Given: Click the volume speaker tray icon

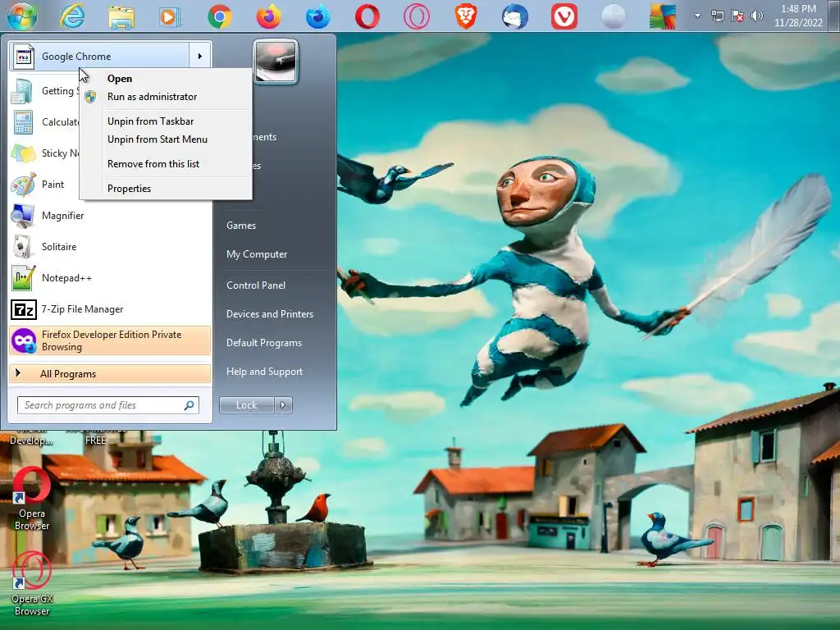Looking at the screenshot, I should click(x=756, y=16).
